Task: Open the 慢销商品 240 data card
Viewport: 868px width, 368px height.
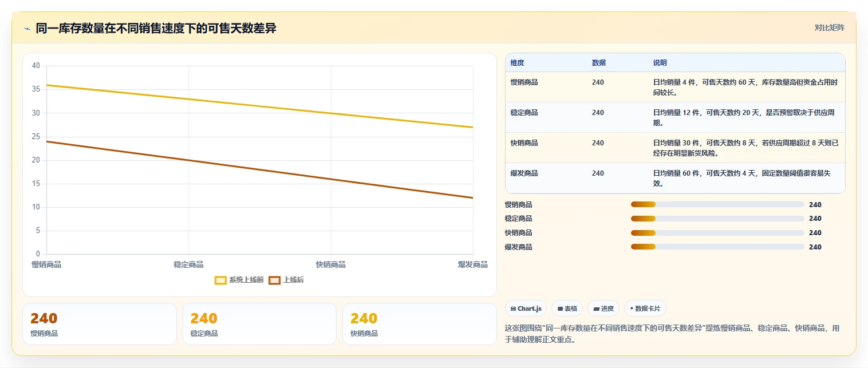Action: [100, 324]
